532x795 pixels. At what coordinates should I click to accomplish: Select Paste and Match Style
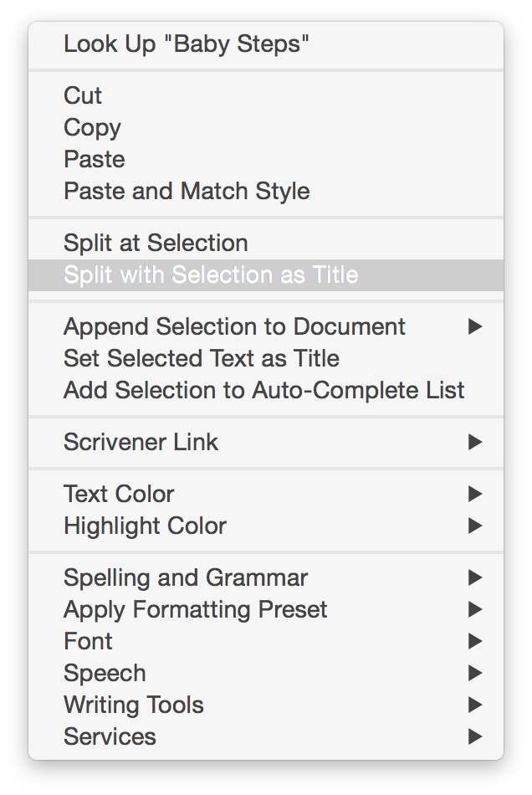(187, 192)
